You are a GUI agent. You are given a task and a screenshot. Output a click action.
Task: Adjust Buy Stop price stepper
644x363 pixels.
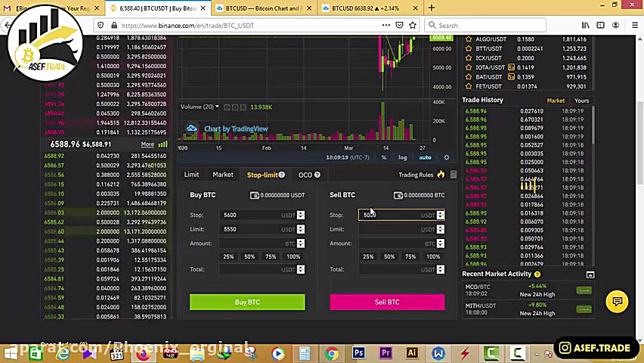(x=301, y=215)
